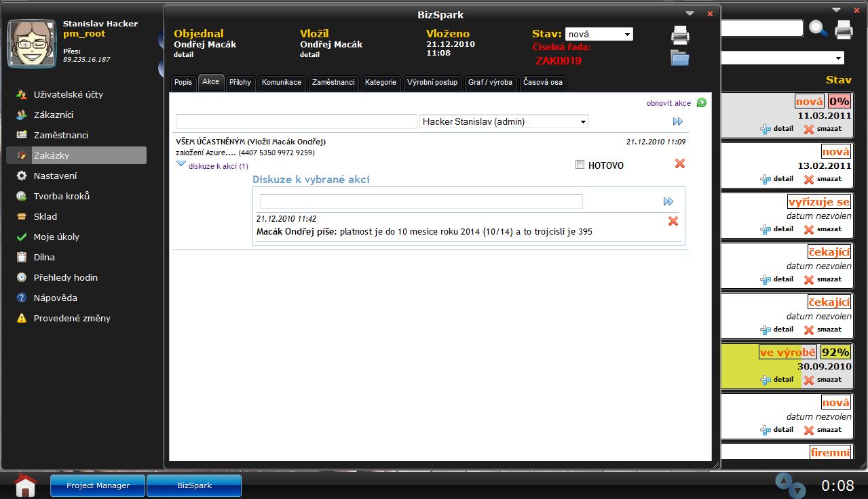Viewport: 868px width, 499px height.
Task: Click the Stanislav Hacker avatar picture
Action: tap(32, 44)
